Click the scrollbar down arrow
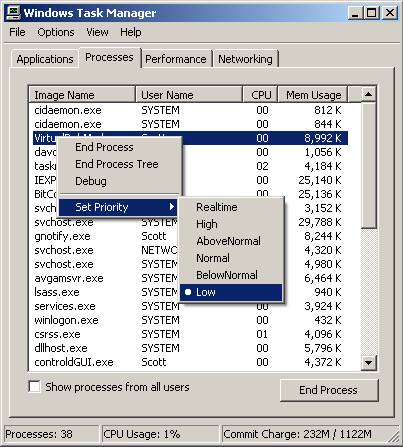This screenshot has width=403, height=447. point(368,362)
